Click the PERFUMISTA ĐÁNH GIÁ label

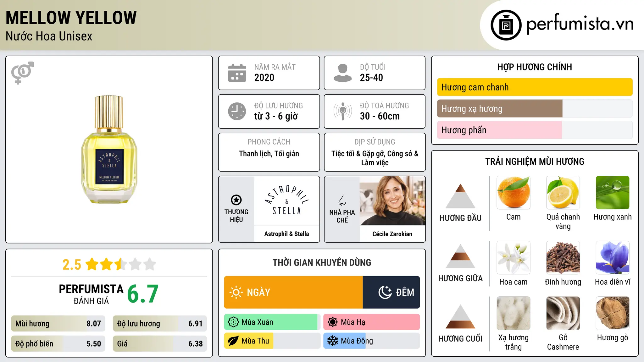pyautogui.click(x=91, y=294)
